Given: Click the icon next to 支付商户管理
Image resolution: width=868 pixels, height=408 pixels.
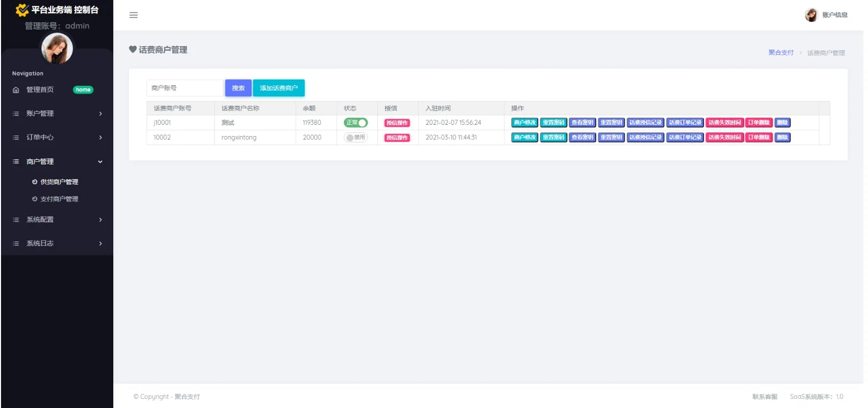Looking at the screenshot, I should (35, 199).
